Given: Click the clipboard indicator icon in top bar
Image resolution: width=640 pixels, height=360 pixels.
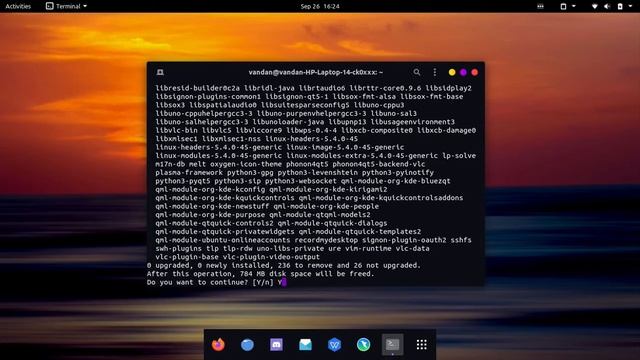Looking at the screenshot, I should tap(563, 6).
